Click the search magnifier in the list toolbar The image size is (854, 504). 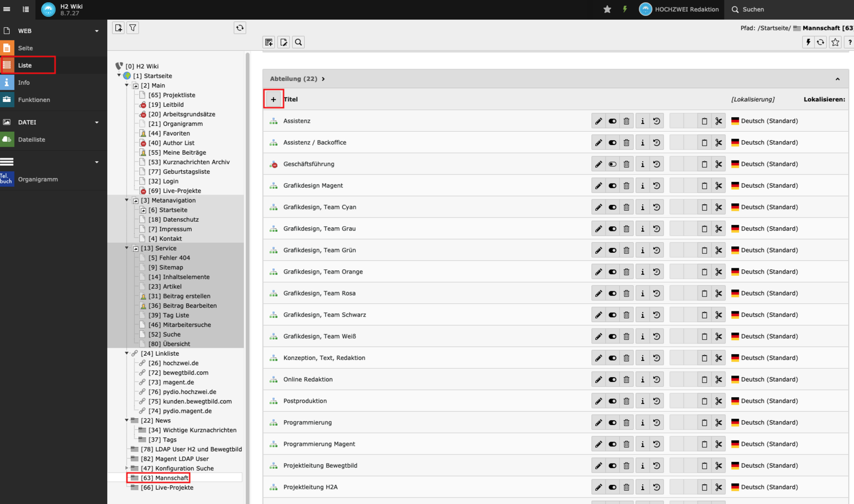pos(298,42)
